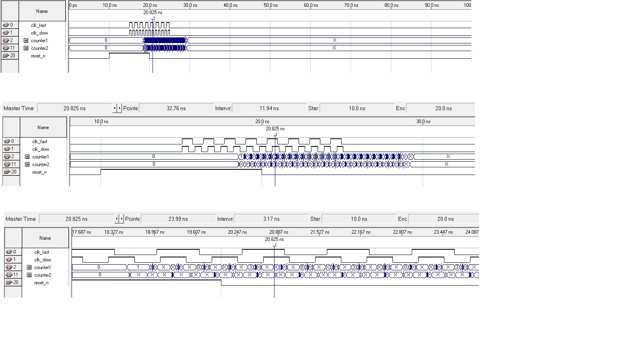Click clk_fast signal icon in top waveform
Screen dimensions: 644x362
coord(6,25)
